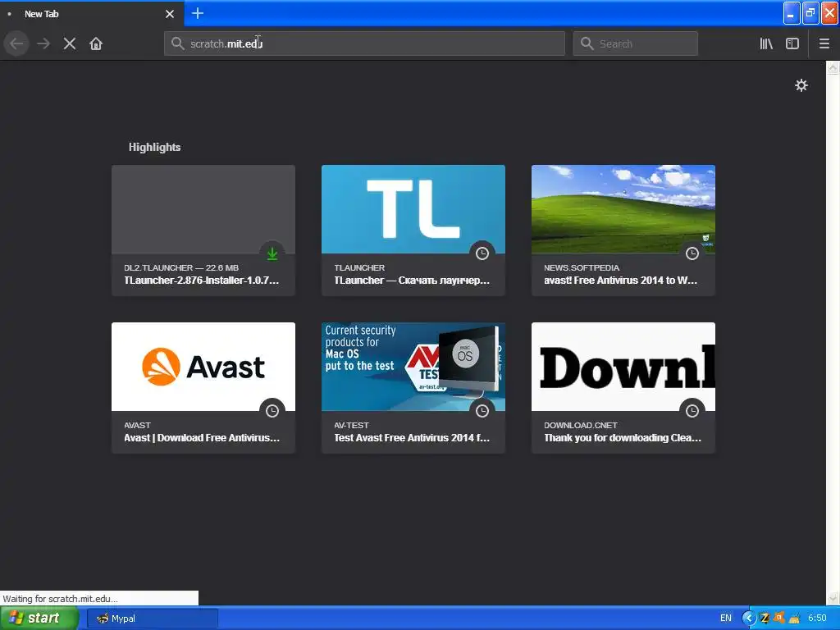Click the history clock on Download.cnet card
840x630 pixels.
point(692,411)
